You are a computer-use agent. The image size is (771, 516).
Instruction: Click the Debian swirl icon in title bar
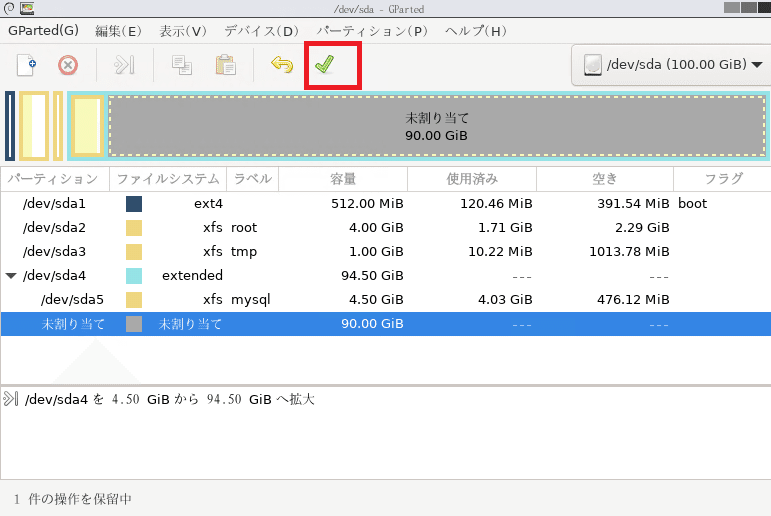coord(9,8)
